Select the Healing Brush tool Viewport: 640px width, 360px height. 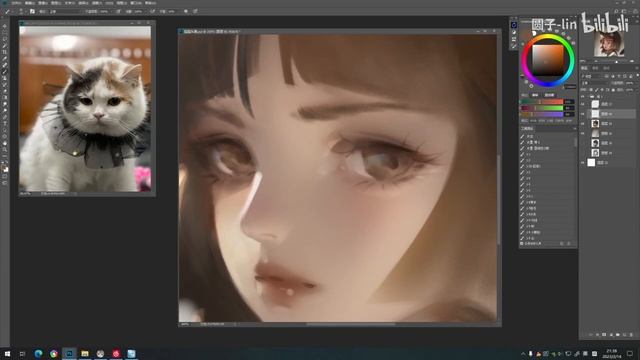[x=5, y=64]
